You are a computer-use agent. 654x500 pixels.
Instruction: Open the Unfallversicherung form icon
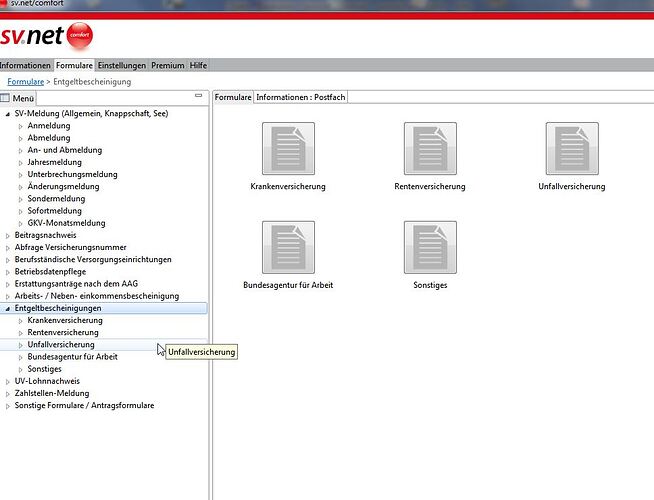pyautogui.click(x=572, y=148)
